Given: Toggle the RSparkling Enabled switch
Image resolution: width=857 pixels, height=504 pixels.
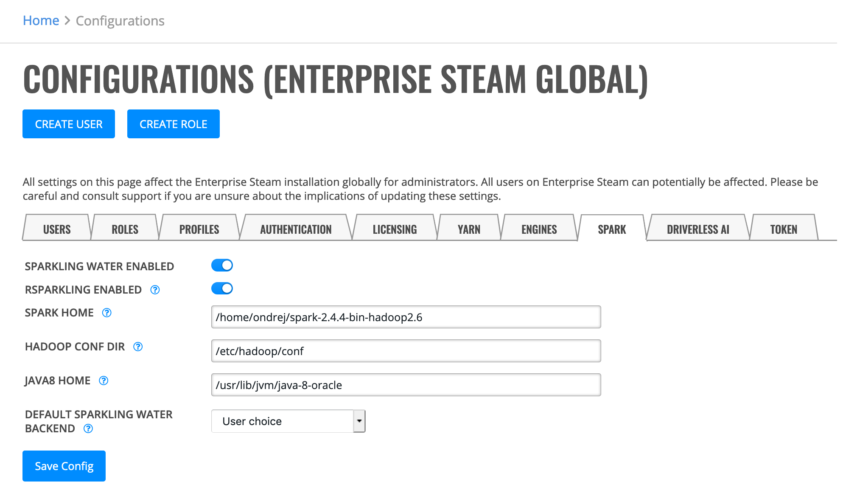Looking at the screenshot, I should (x=222, y=288).
